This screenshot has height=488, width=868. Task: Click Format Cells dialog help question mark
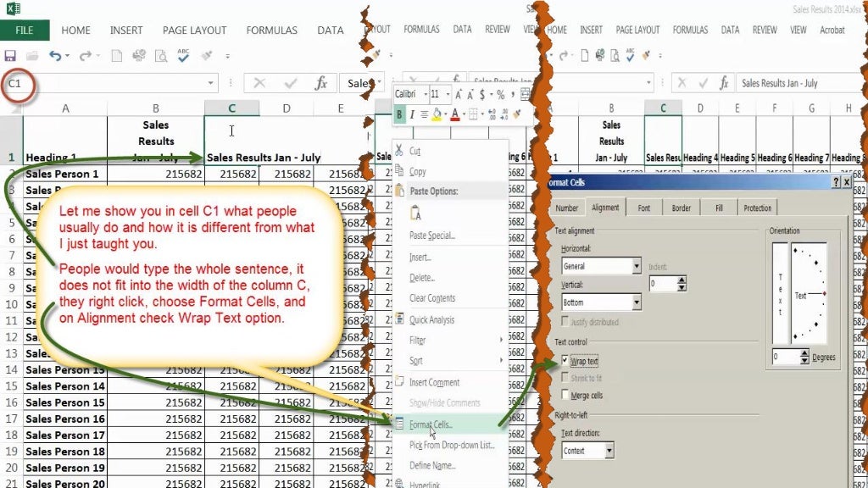(836, 182)
